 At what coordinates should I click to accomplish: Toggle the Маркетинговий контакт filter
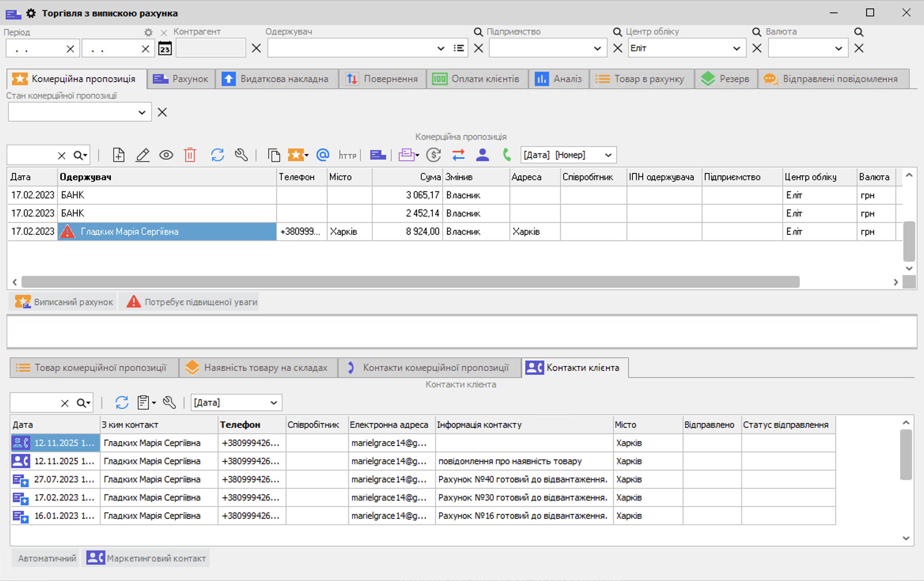click(x=146, y=558)
